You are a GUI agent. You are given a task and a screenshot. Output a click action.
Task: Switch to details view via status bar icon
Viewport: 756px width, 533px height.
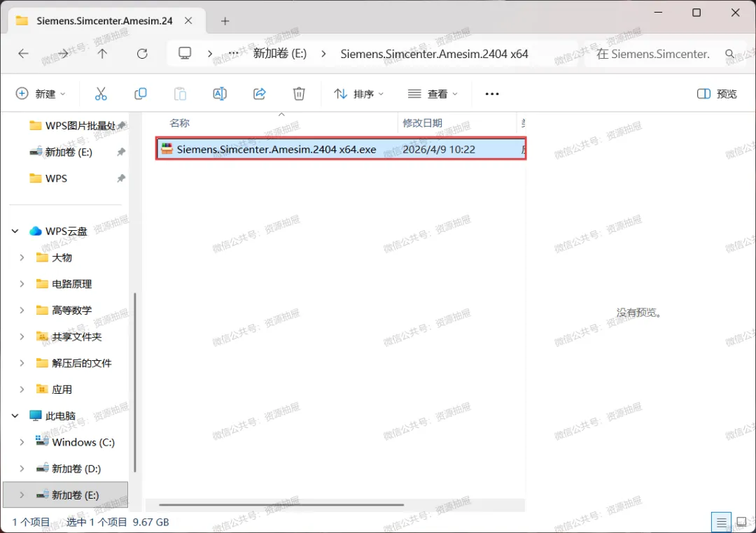(721, 522)
